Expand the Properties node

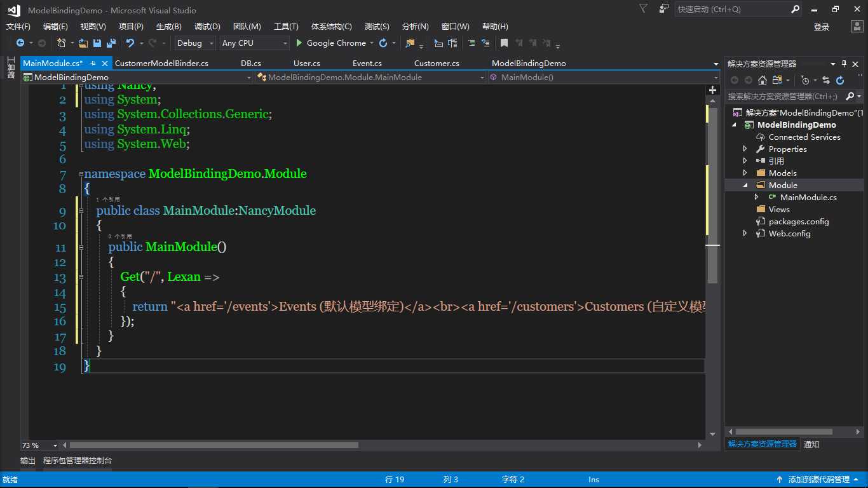tap(745, 149)
